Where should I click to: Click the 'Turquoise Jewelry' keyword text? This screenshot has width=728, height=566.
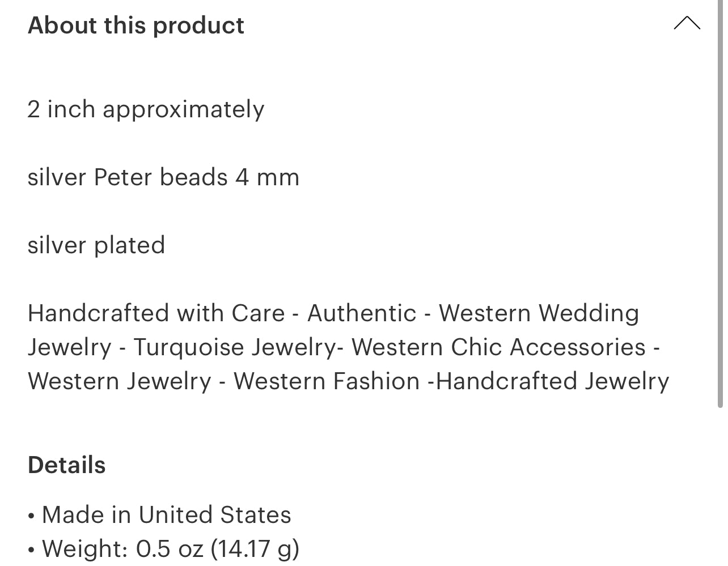[234, 347]
